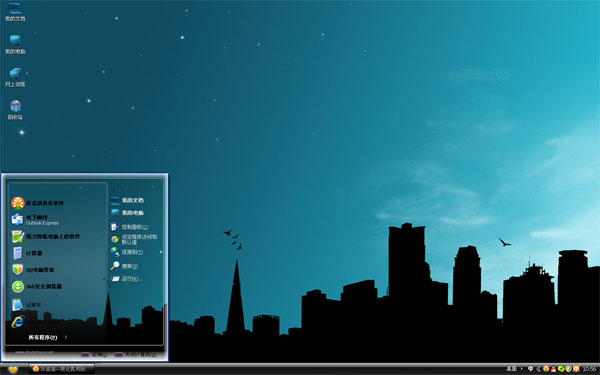Launch Internet Explorer from the Start menu
Image resolution: width=600 pixels, height=375 pixels.
pos(18,321)
